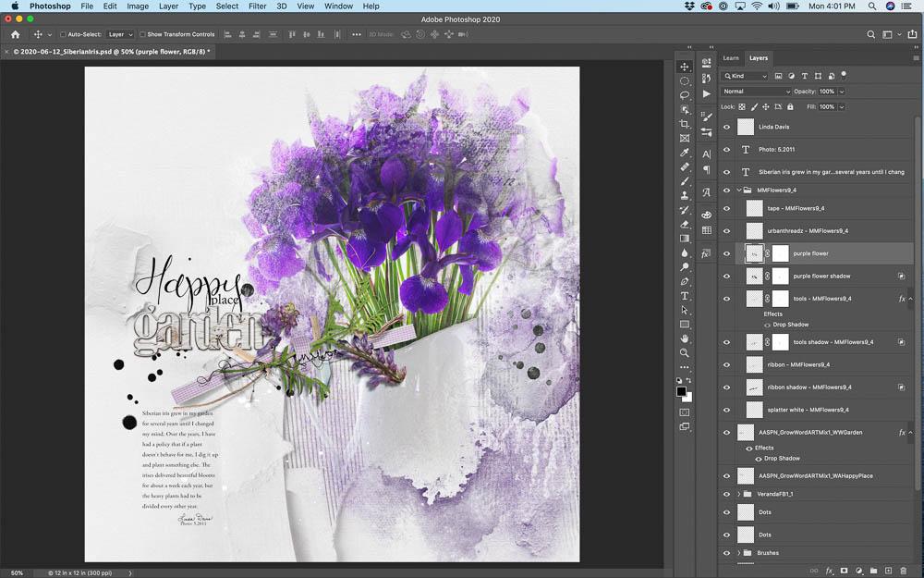
Task: Enable Show Transform Controls checkbox
Action: (142, 34)
